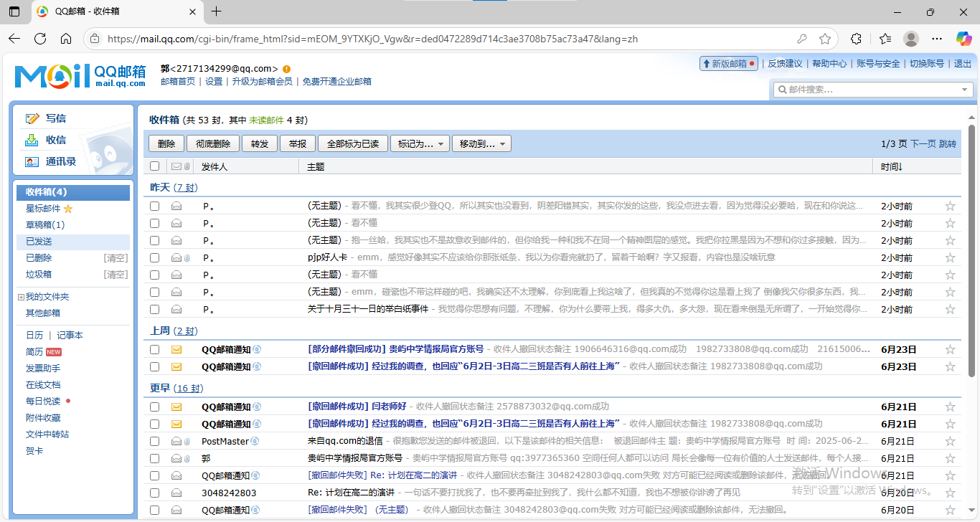Image resolution: width=980 pixels, height=522 pixels.
Task: Click the orange warning icon beside email address
Action: 286,69
